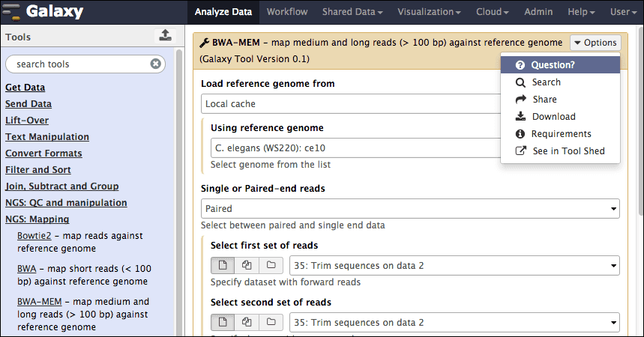
Task: Click the external link icon for Tool Shed
Action: point(520,151)
